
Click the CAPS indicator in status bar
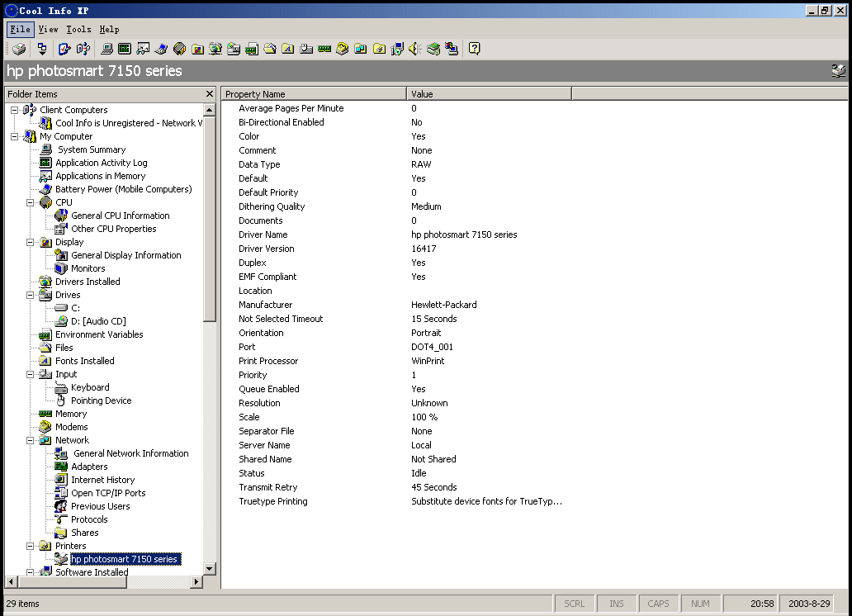658,604
